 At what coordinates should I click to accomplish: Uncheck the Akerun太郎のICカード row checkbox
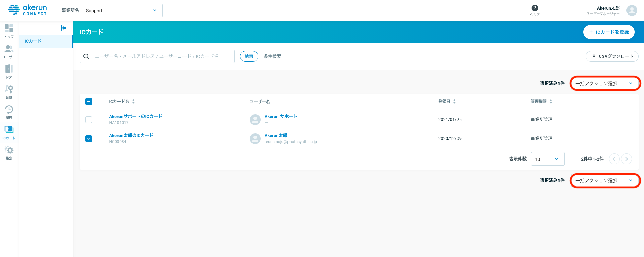(89, 139)
